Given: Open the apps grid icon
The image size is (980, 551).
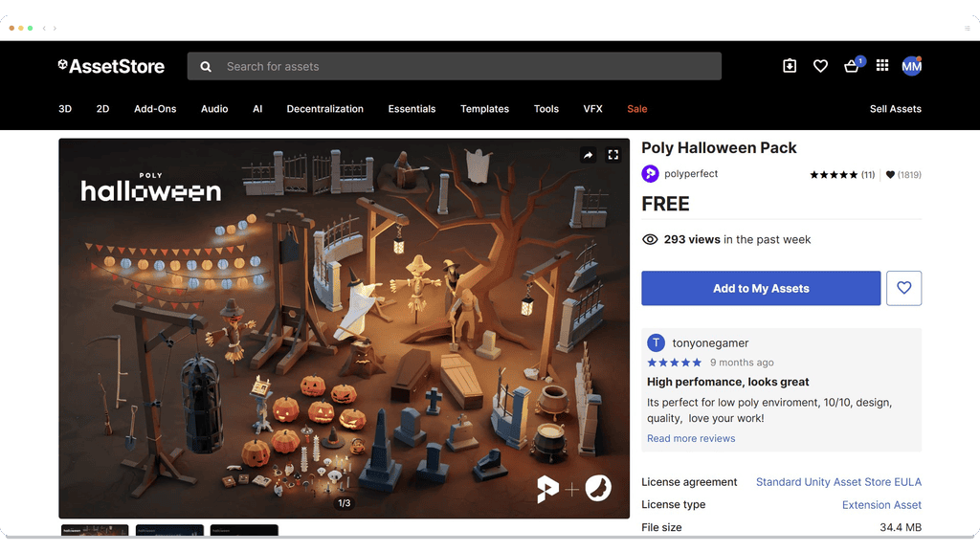Looking at the screenshot, I should [881, 65].
